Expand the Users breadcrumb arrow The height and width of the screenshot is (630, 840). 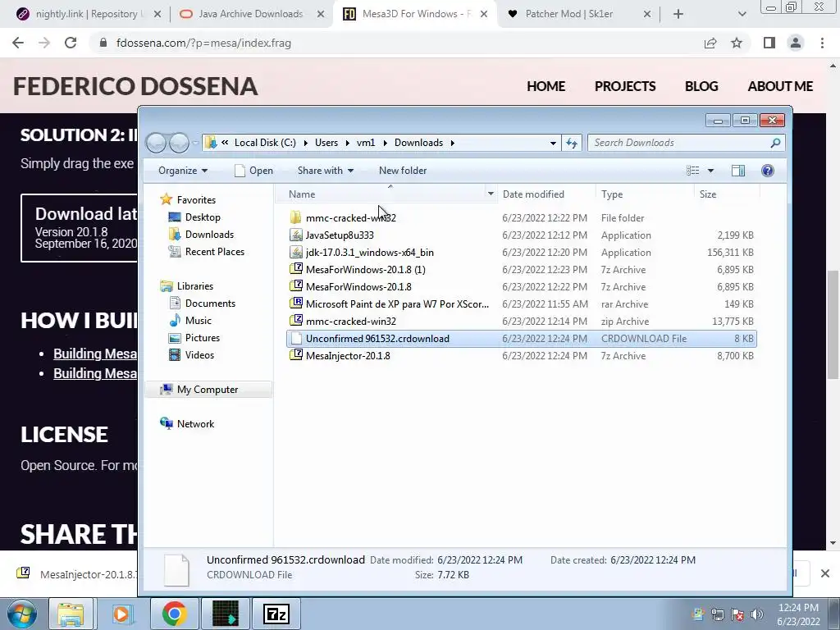coord(348,143)
